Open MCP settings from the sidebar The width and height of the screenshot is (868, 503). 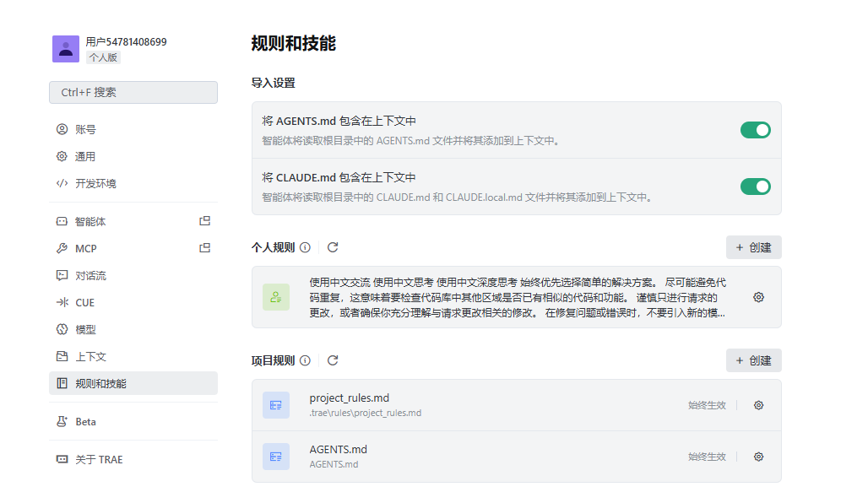tap(60, 247)
